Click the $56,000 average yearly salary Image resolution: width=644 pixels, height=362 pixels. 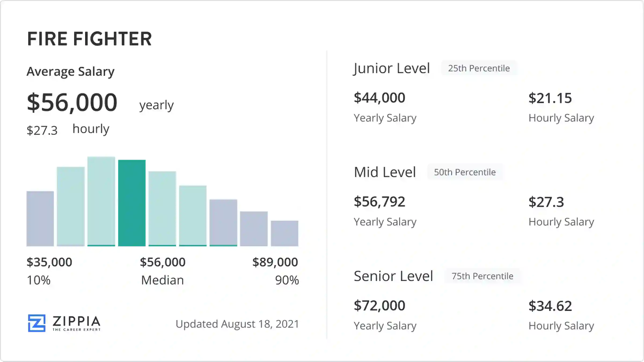point(72,102)
